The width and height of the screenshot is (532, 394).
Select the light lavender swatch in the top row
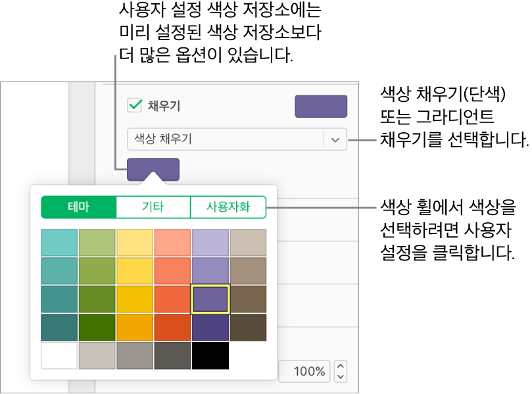point(210,242)
